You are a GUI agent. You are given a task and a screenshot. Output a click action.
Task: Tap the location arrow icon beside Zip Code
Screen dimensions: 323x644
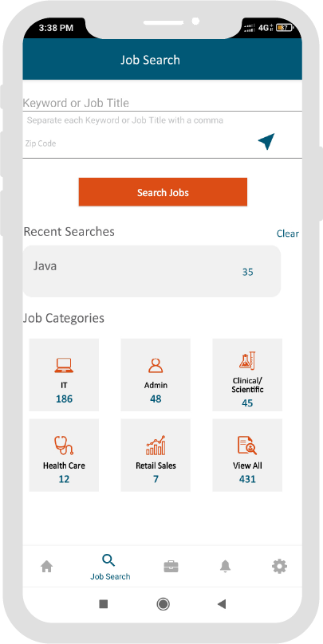[x=266, y=141]
